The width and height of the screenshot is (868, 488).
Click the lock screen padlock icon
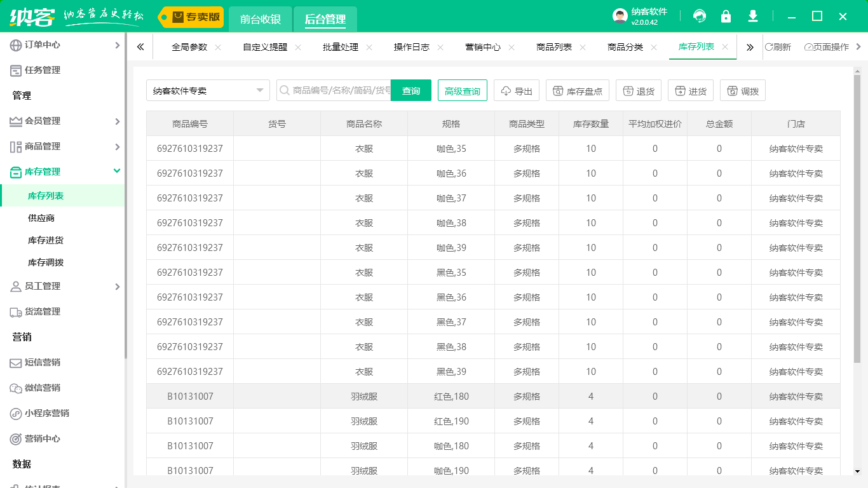click(x=726, y=17)
